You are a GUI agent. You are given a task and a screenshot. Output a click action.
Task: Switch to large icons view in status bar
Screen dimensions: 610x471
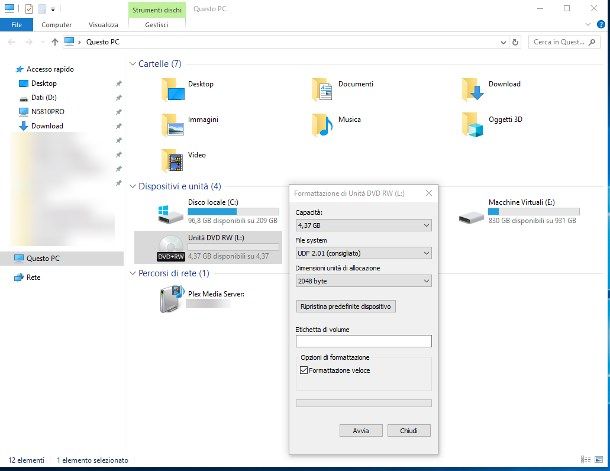599,460
